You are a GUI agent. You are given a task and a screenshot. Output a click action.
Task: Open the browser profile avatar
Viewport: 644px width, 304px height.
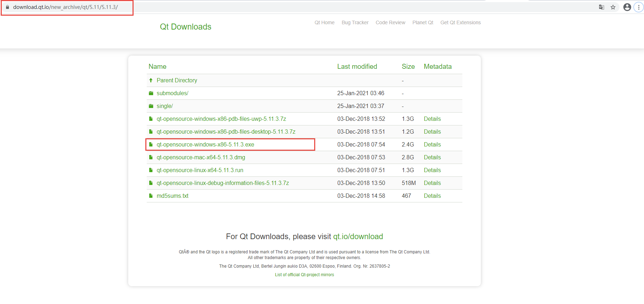click(x=627, y=7)
